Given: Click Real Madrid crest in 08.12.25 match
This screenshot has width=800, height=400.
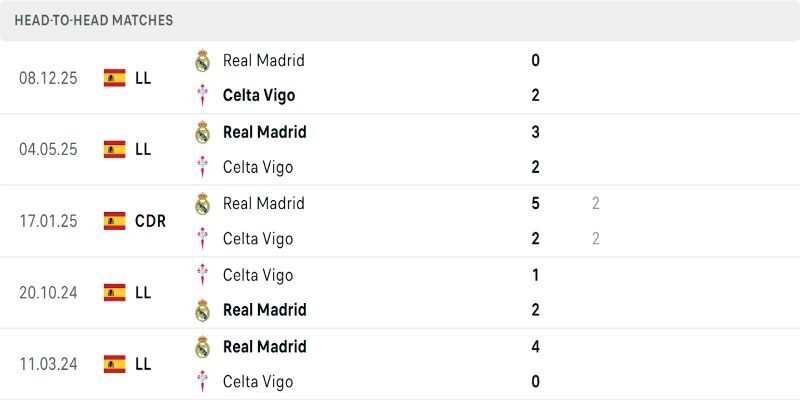Looking at the screenshot, I should point(203,60).
